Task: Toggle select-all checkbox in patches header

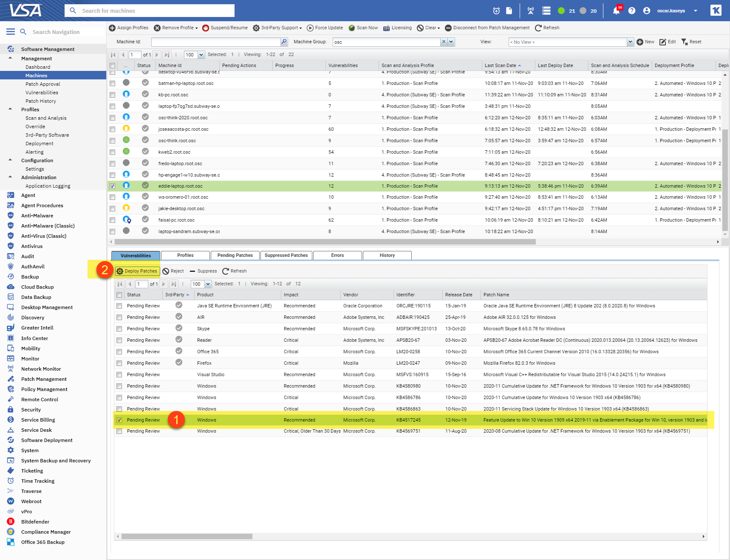Action: [x=119, y=295]
